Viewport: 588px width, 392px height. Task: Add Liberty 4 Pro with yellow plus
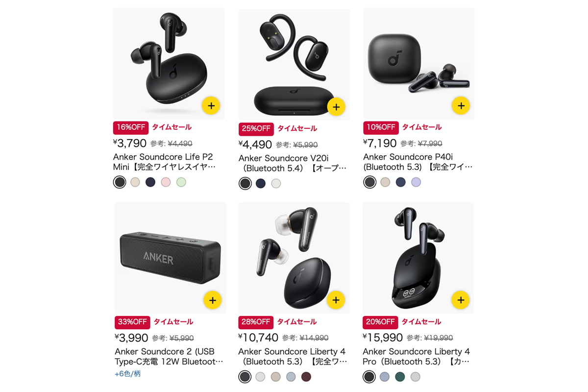coord(461,299)
